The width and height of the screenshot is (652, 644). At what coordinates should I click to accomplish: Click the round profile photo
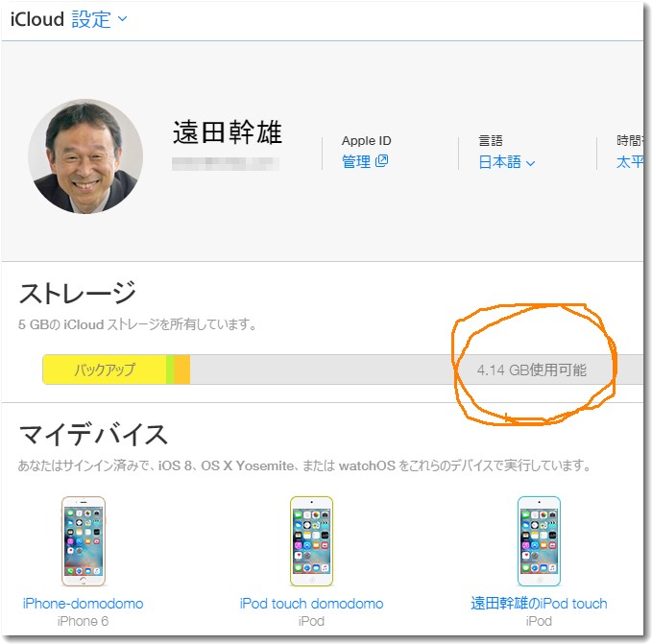(x=85, y=156)
